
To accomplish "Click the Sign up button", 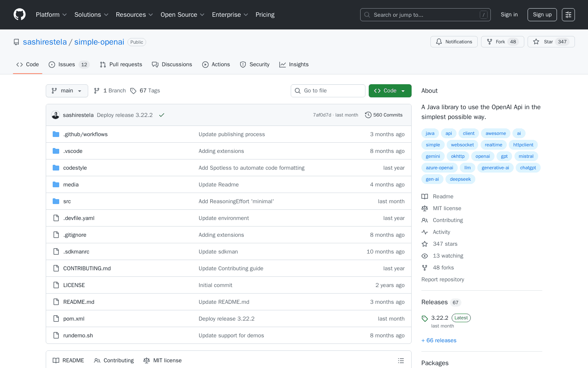I will pos(542,14).
